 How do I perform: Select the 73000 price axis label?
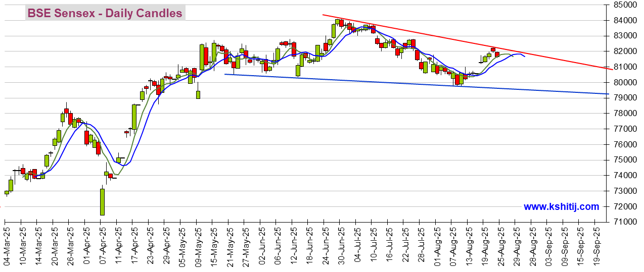tap(624, 191)
